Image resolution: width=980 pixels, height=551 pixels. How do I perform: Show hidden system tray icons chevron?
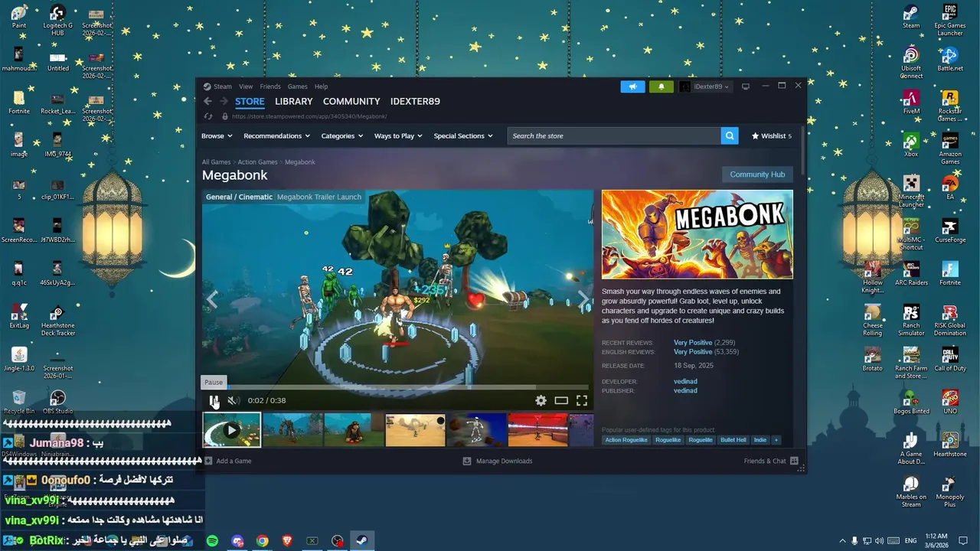(843, 541)
